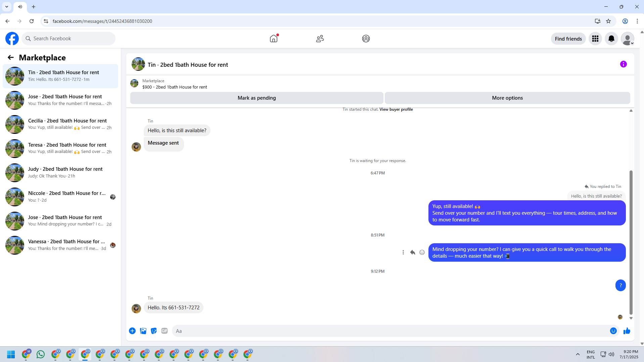Image resolution: width=644 pixels, height=362 pixels.
Task: Open the account profile menu avatar
Action: 628,39
